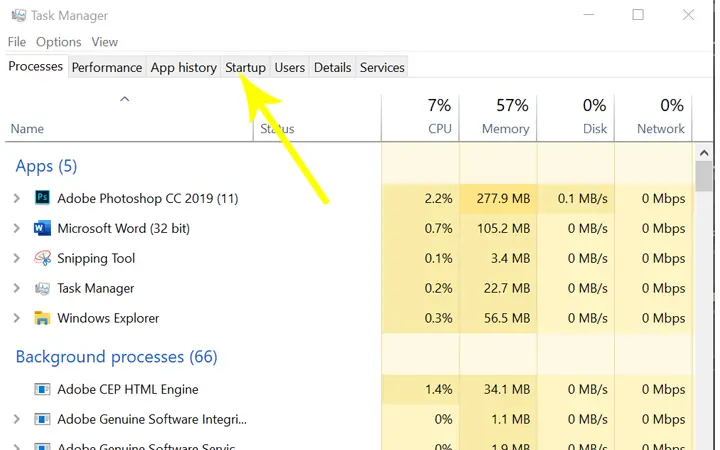Click the 277.9 MB memory cell
Screen dimensions: 720x450
(498, 198)
